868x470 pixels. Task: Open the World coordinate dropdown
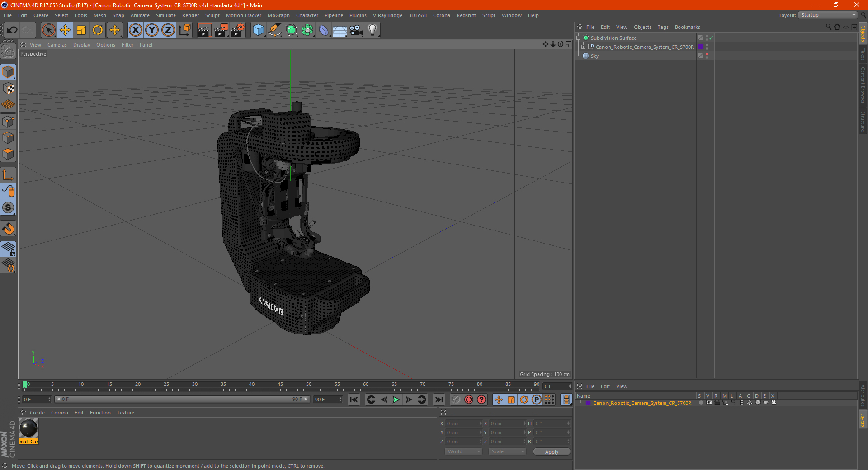click(463, 451)
